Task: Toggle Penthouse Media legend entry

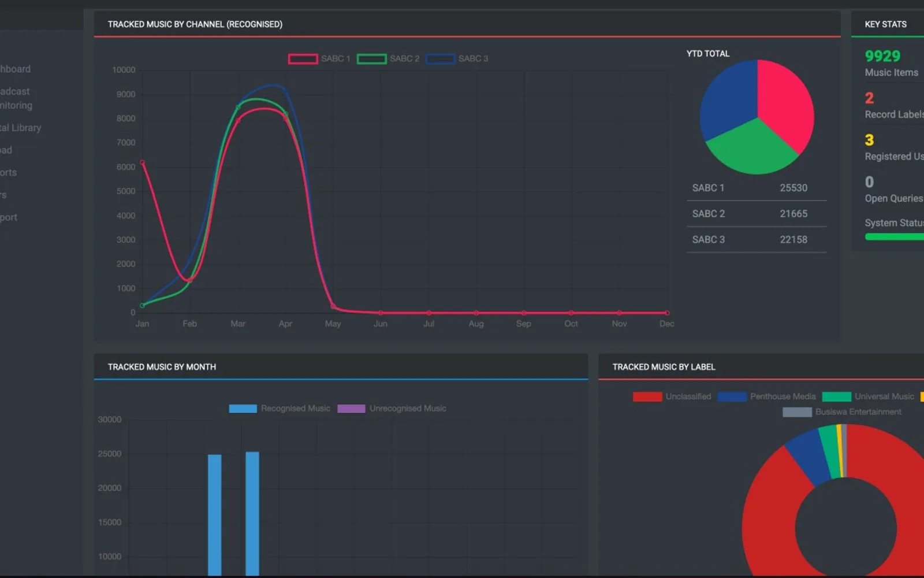Action: pyautogui.click(x=766, y=397)
